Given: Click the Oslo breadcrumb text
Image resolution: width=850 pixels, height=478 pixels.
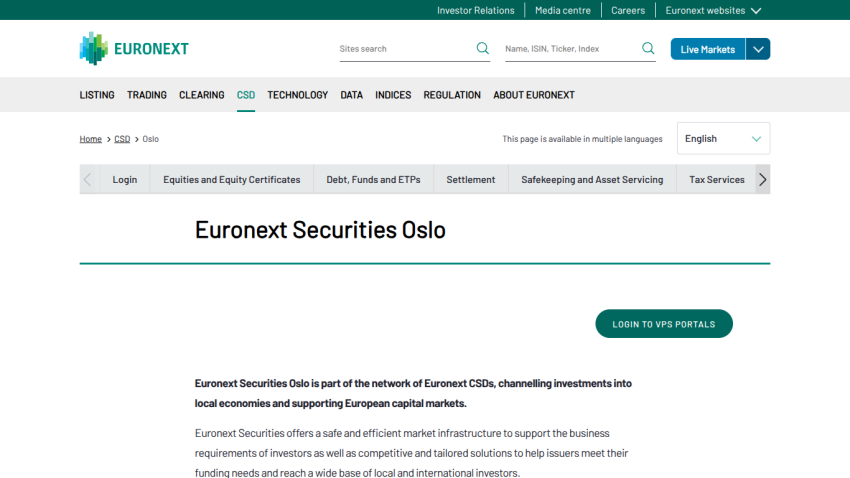Looking at the screenshot, I should (x=151, y=139).
